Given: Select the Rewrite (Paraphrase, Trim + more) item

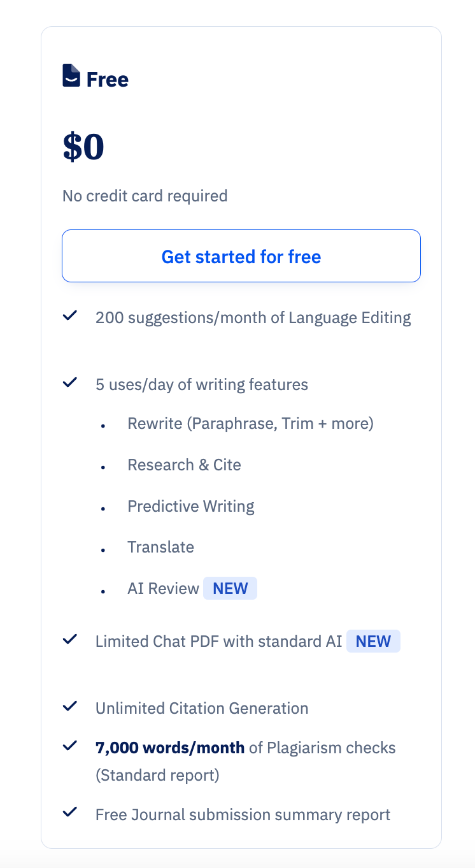Looking at the screenshot, I should 250,423.
